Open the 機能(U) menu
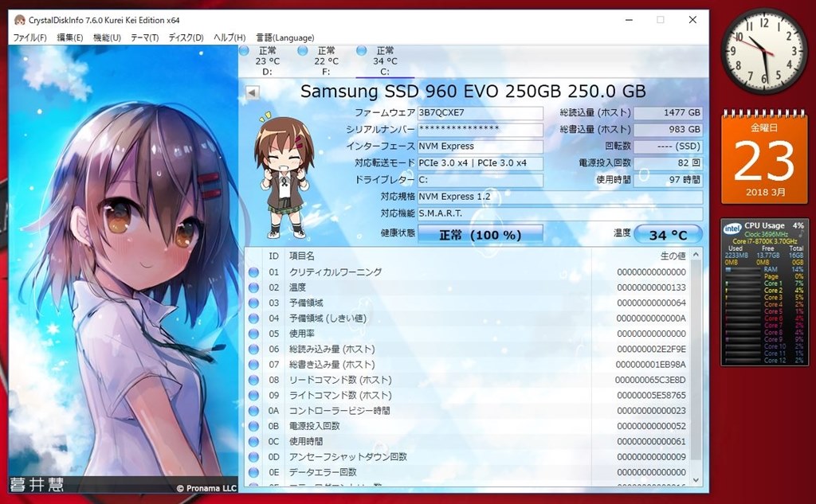 [x=107, y=37]
